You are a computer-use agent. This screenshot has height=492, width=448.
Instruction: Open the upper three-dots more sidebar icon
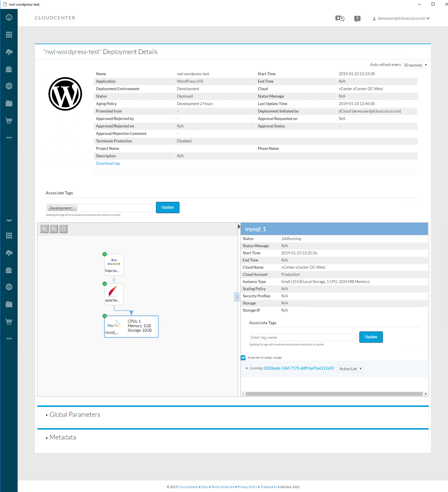point(9,138)
